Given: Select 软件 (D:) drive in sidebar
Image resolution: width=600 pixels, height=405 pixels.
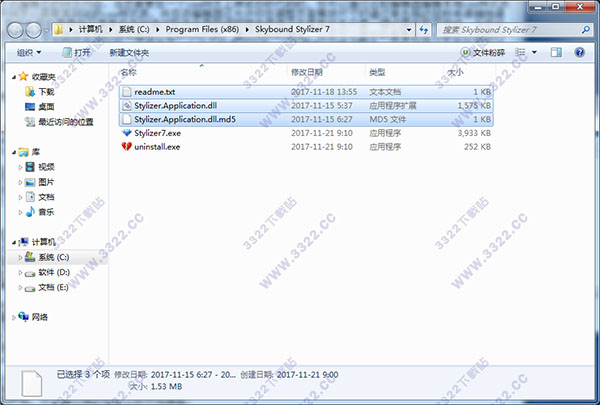Looking at the screenshot, I should click(54, 272).
